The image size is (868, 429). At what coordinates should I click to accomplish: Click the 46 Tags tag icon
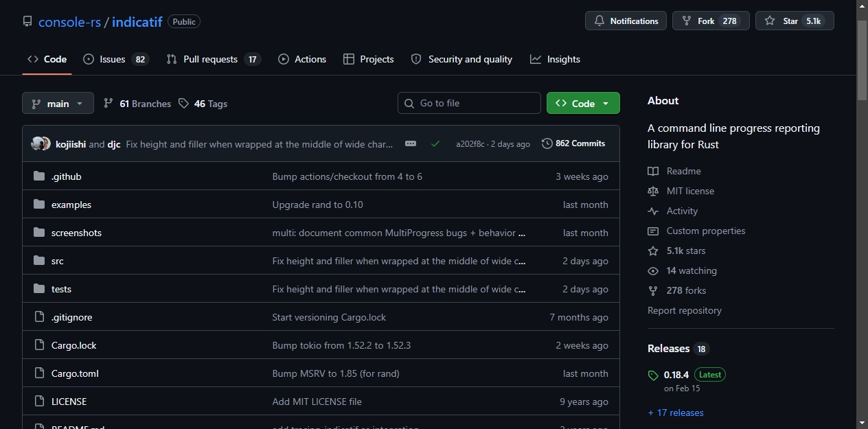183,104
